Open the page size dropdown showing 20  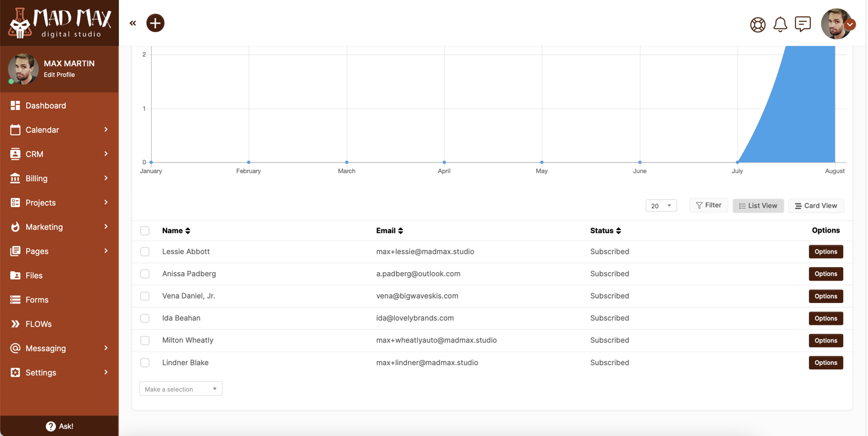pos(661,205)
